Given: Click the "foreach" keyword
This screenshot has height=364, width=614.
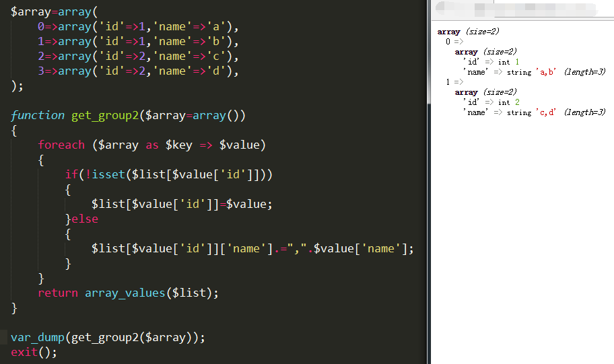Looking at the screenshot, I should pyautogui.click(x=61, y=145).
